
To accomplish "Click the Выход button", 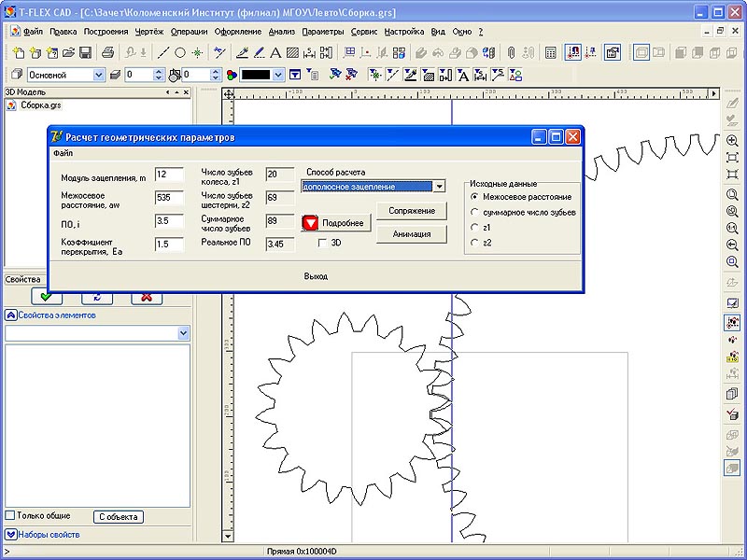I will [316, 276].
